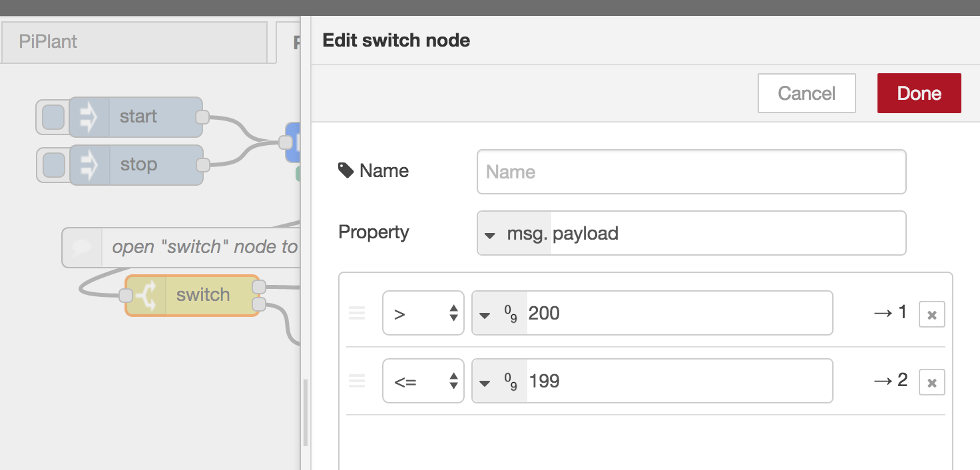Open the msg. property type dropdown
The width and height of the screenshot is (980, 470).
pos(514,233)
